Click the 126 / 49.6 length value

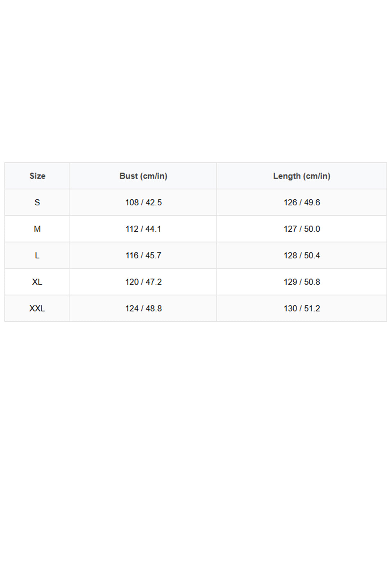click(x=302, y=202)
